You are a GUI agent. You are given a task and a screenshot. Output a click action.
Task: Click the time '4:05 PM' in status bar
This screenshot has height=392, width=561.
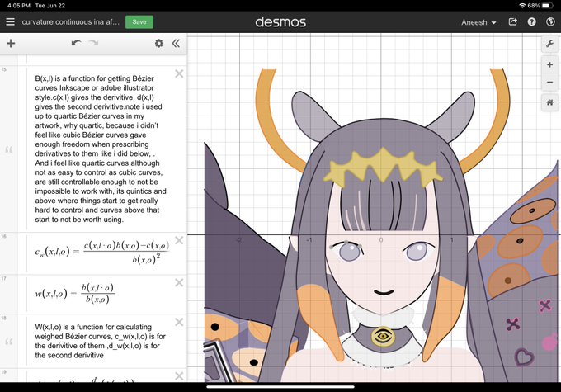tap(19, 6)
